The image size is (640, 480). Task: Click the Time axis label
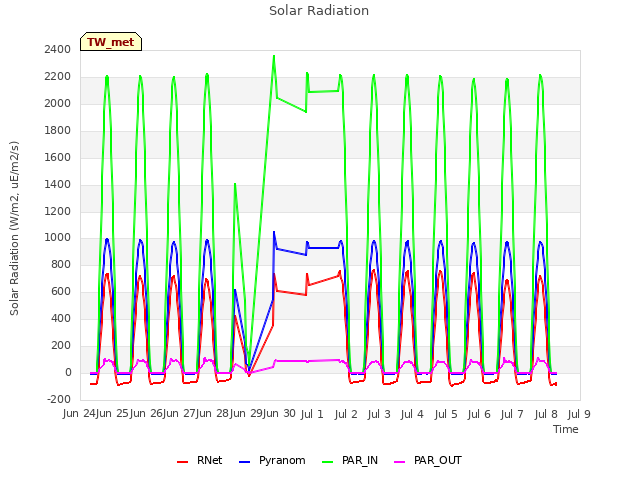click(x=566, y=429)
